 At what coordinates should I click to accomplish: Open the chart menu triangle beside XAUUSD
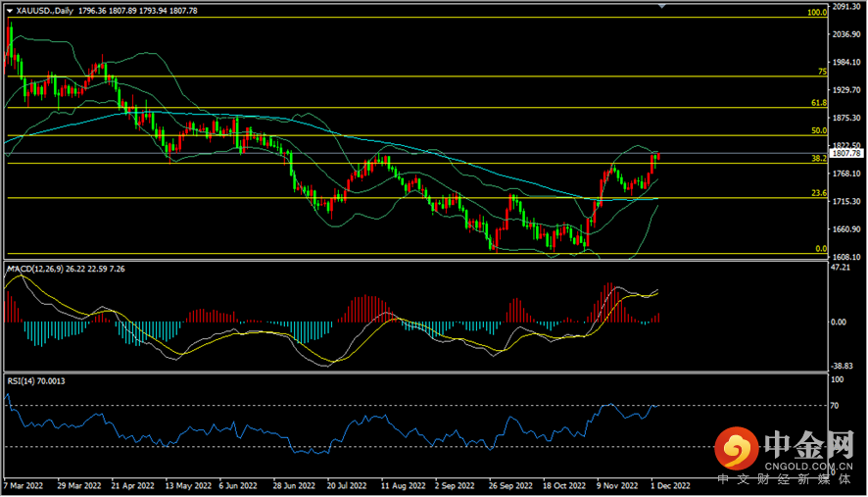pos(10,11)
